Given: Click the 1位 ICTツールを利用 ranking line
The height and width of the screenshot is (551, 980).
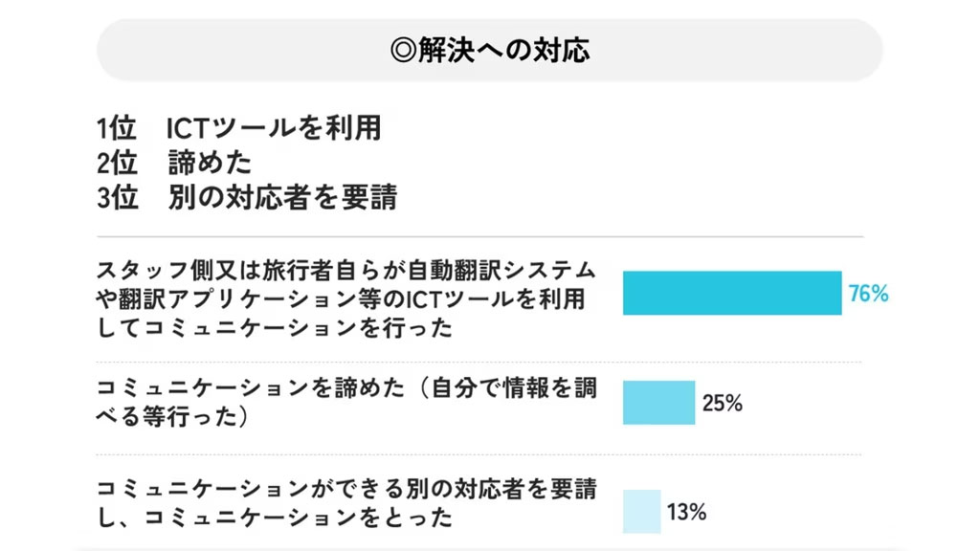Looking at the screenshot, I should [238, 128].
